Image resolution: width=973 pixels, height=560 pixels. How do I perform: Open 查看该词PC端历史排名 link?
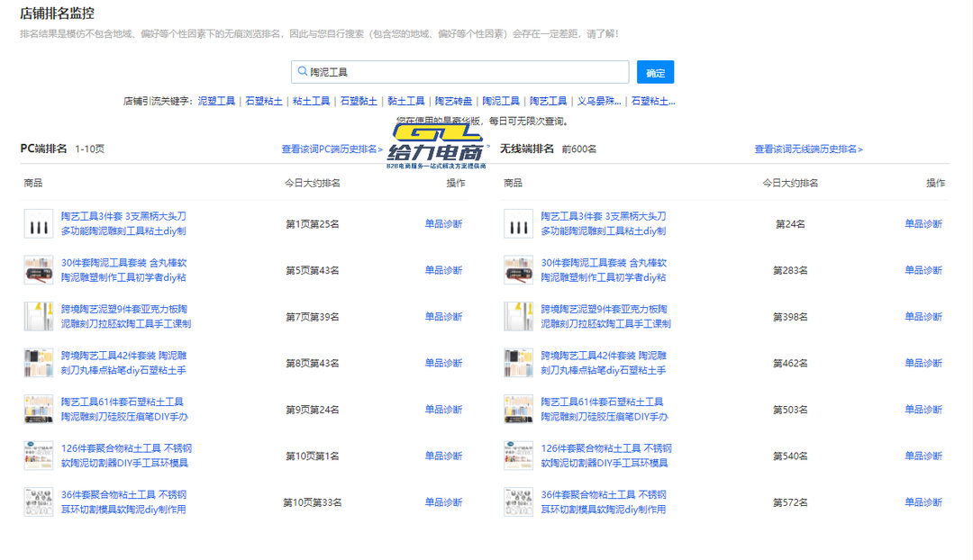coord(332,149)
